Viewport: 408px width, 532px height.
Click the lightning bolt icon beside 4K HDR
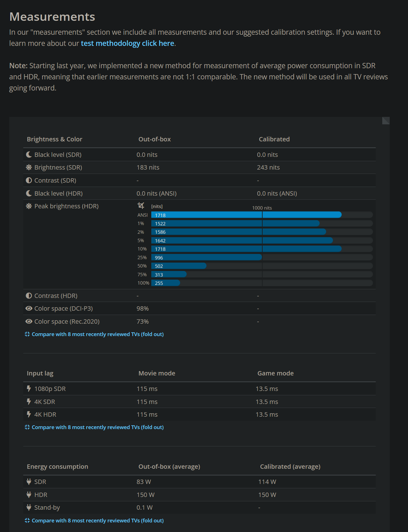coord(29,415)
